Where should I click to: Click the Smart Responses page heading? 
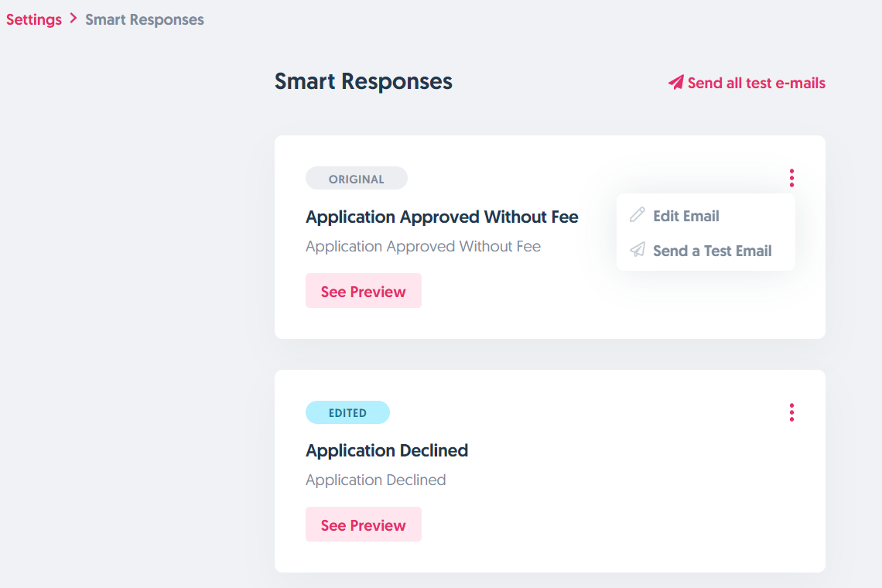363,81
